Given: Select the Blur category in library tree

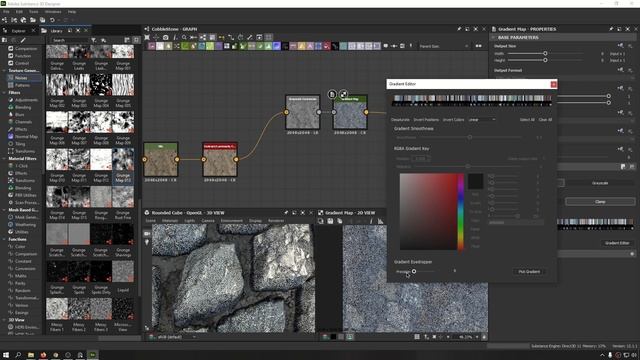Looking at the screenshot, I should (19, 115).
